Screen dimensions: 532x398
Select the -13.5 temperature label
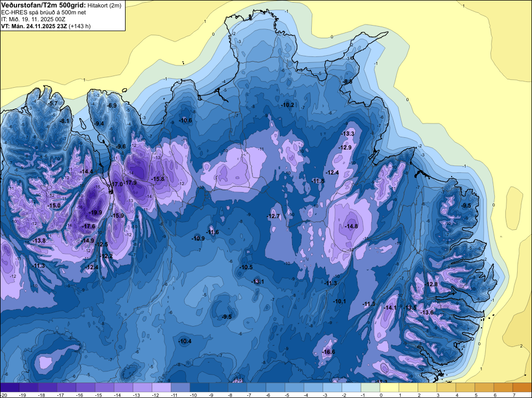point(410,308)
